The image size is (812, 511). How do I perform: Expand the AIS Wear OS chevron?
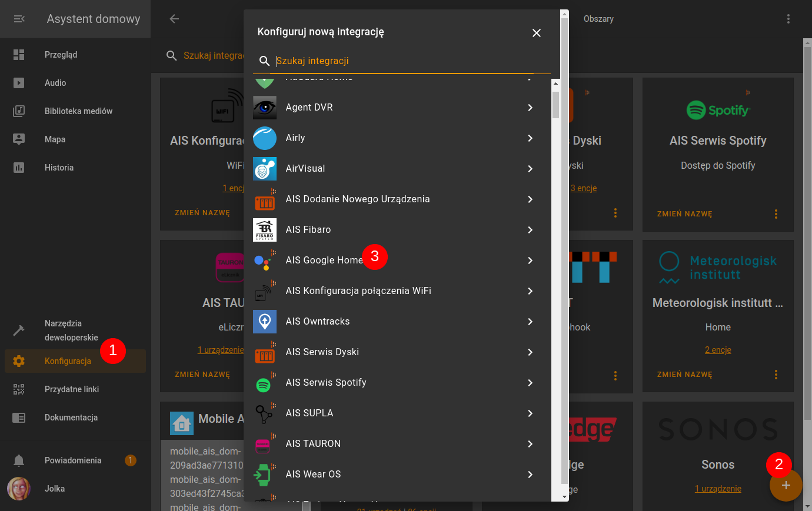530,475
